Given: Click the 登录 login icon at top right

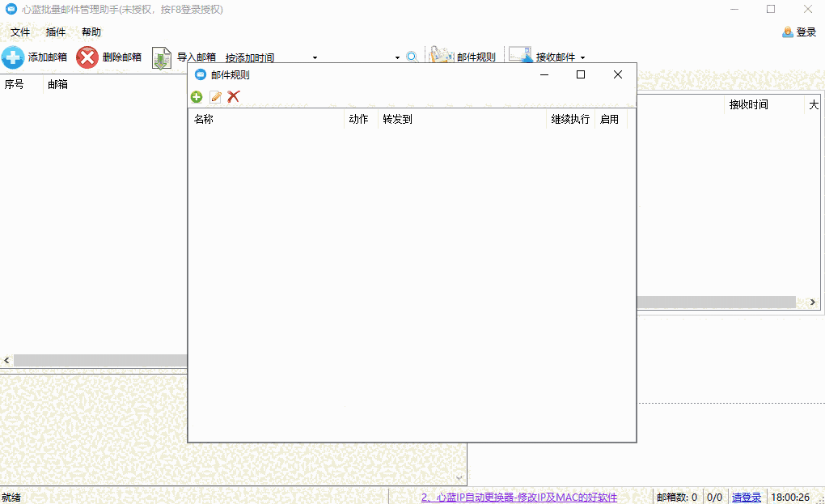Looking at the screenshot, I should click(x=787, y=32).
